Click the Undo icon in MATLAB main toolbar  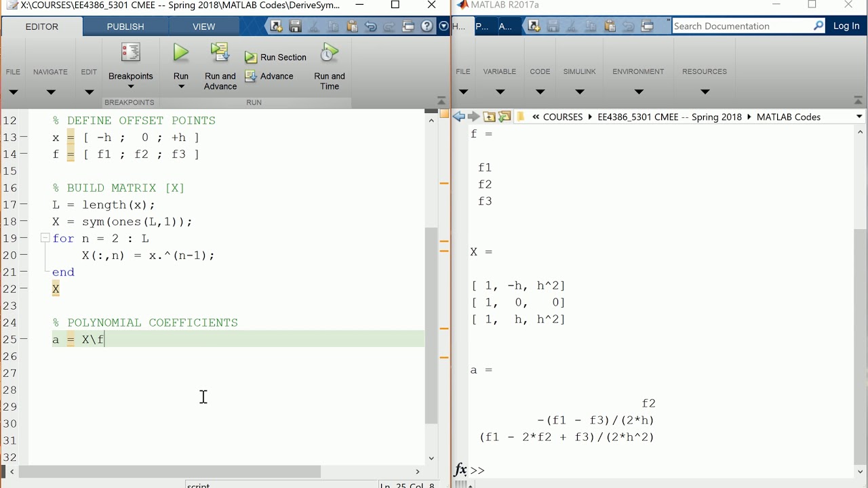tap(629, 26)
